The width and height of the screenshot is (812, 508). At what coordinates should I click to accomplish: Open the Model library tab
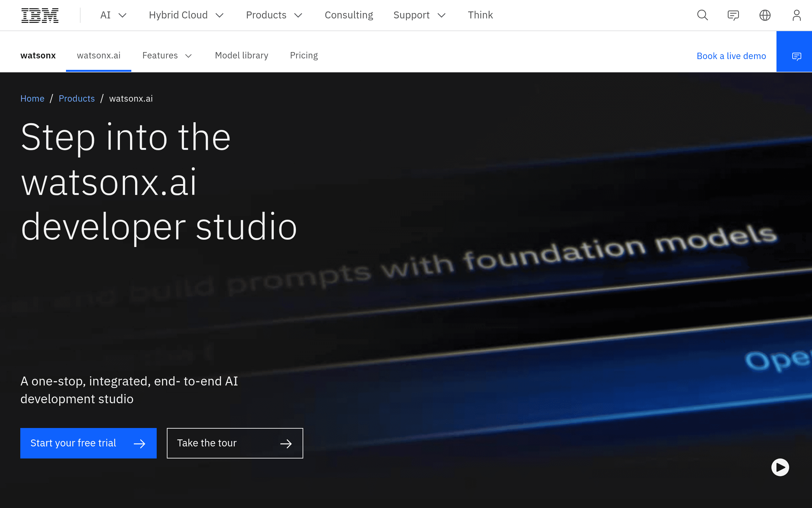tap(242, 56)
